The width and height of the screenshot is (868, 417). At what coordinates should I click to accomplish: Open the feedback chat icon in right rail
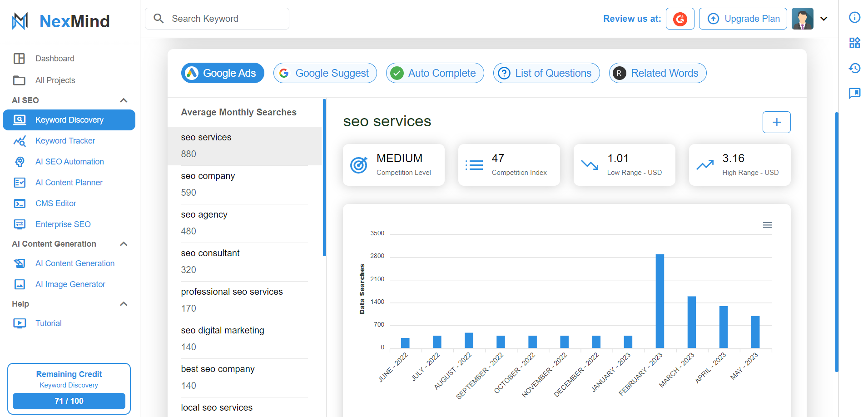pos(855,94)
